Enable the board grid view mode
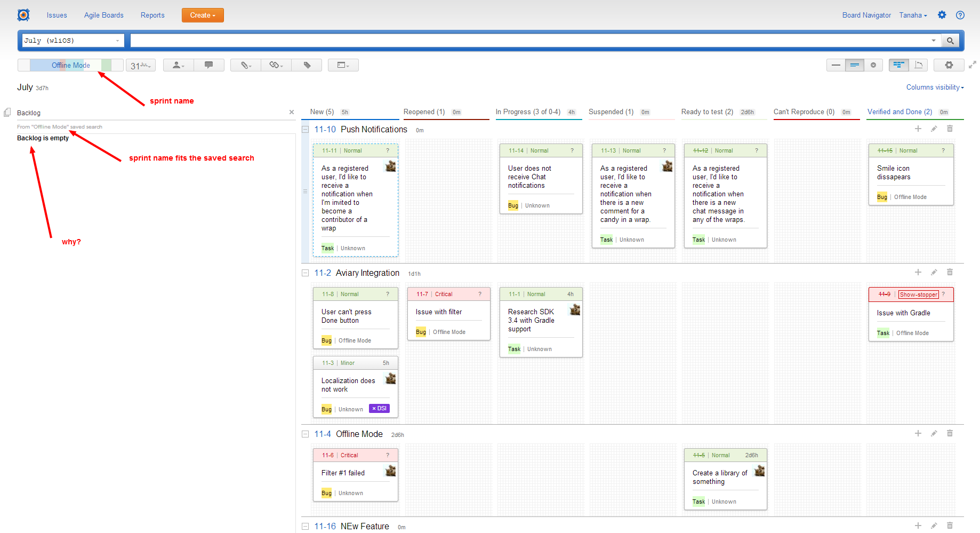Image resolution: width=980 pixels, height=533 pixels. coord(899,65)
